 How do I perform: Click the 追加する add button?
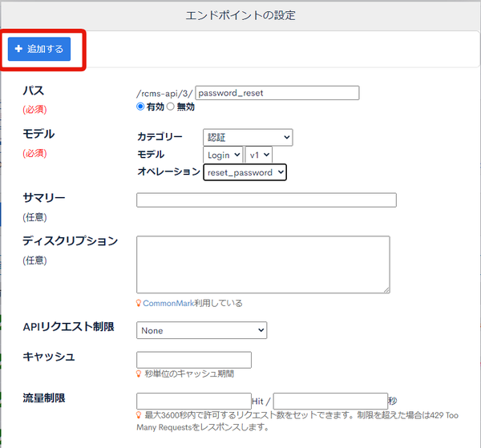[x=39, y=49]
